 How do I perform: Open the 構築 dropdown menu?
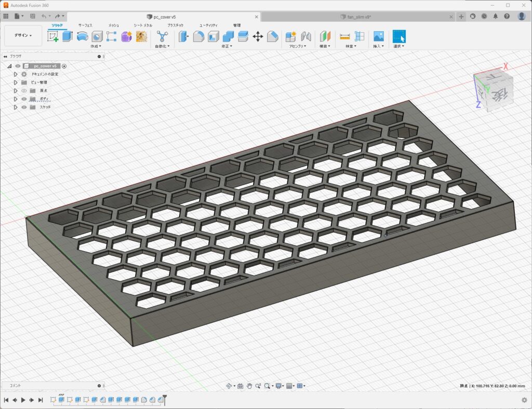pyautogui.click(x=325, y=46)
